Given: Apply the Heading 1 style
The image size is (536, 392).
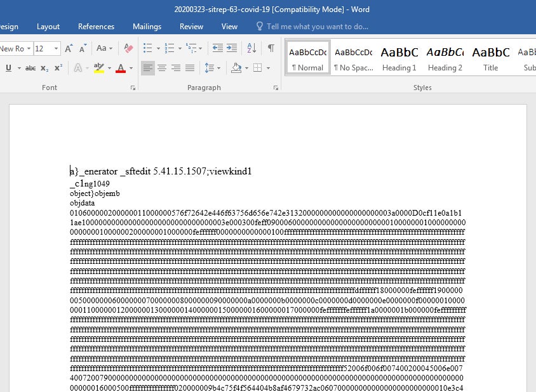Looking at the screenshot, I should pyautogui.click(x=399, y=58).
